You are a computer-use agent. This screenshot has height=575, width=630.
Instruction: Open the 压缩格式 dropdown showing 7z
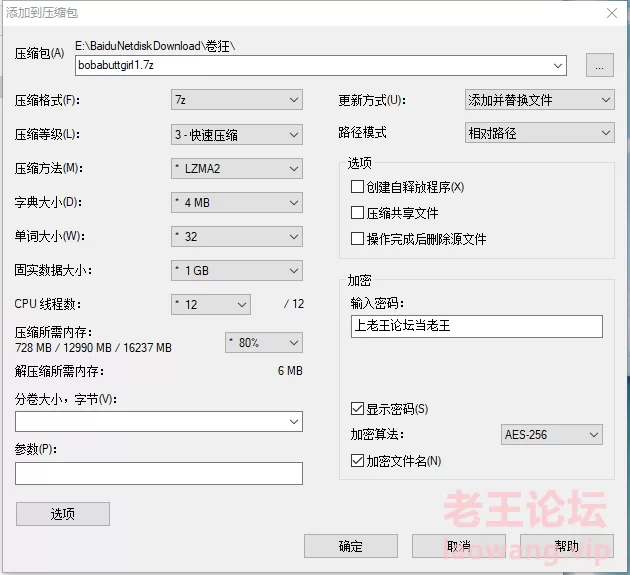tap(237, 100)
